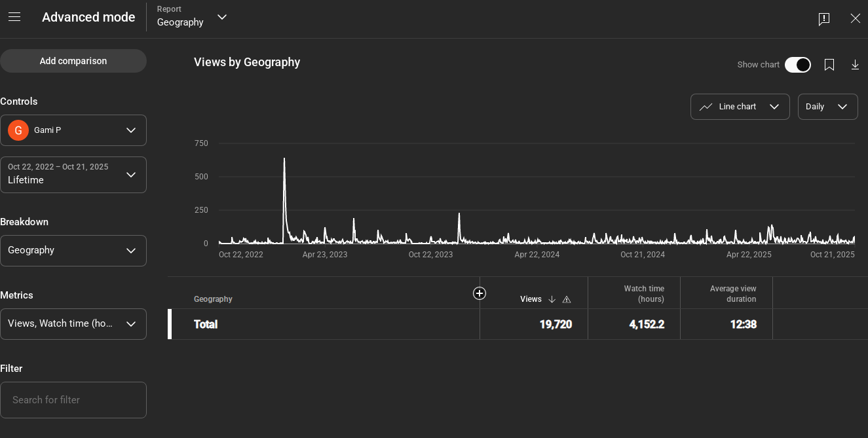Screen dimensions: 868x438
Task: Bookmark this report with the bookmark icon
Action: point(829,65)
